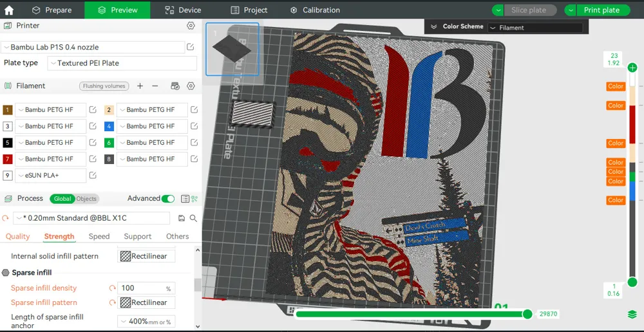The height and width of the screenshot is (332, 644).
Task: Click filament 6 green color swatch
Action: coord(109,142)
